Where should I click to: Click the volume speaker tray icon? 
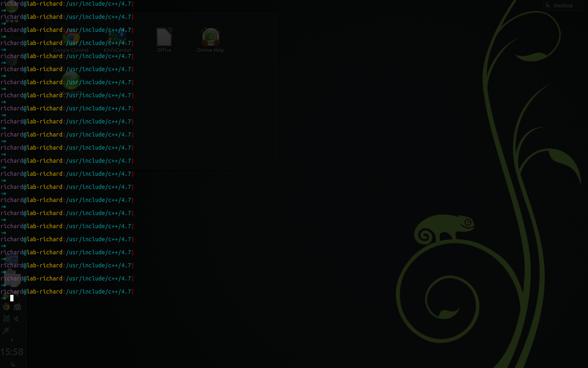tap(17, 319)
